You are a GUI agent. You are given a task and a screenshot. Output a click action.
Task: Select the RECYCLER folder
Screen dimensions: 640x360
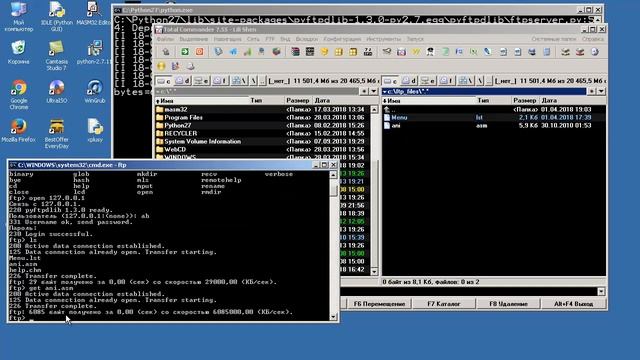262,133
